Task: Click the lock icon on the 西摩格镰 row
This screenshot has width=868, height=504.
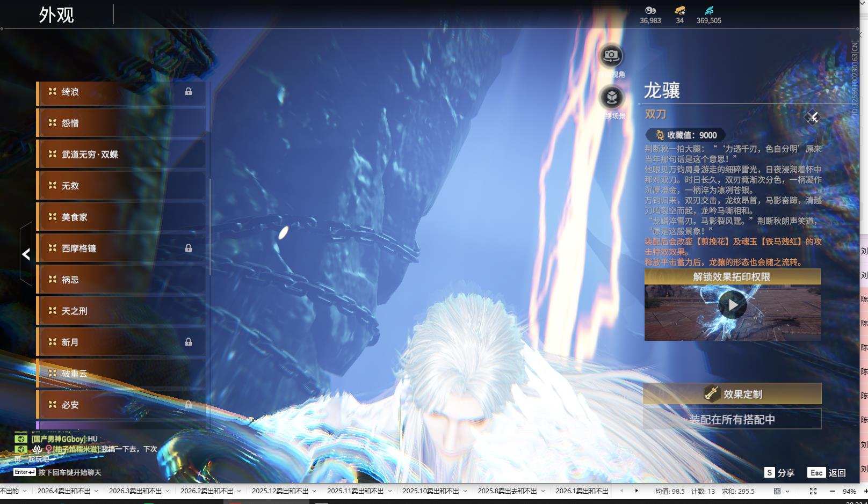Action: tap(189, 248)
